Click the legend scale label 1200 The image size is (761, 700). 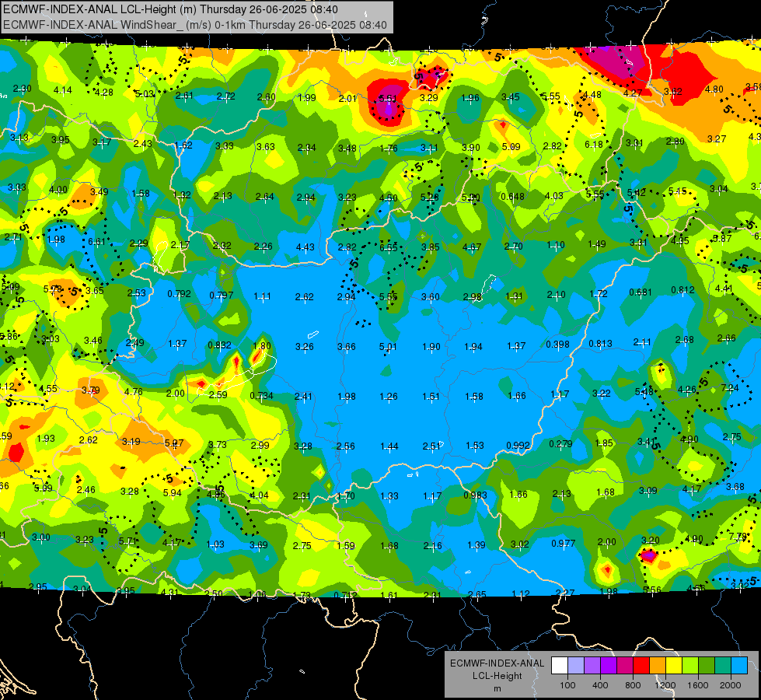point(665,685)
